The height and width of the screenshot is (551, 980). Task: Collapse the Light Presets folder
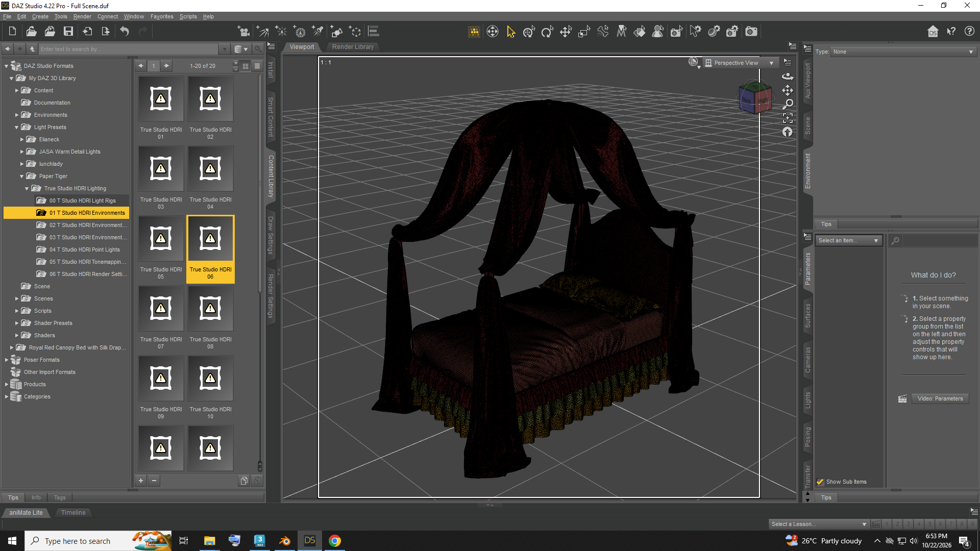[17, 128]
